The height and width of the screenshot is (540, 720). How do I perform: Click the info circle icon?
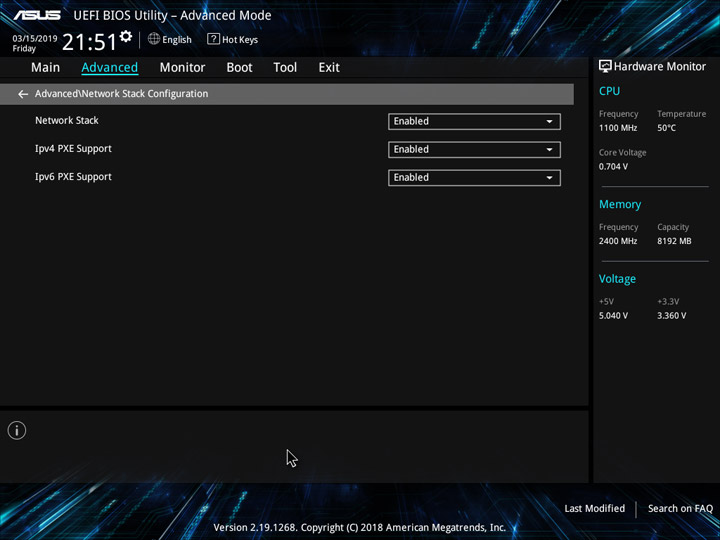click(x=17, y=430)
